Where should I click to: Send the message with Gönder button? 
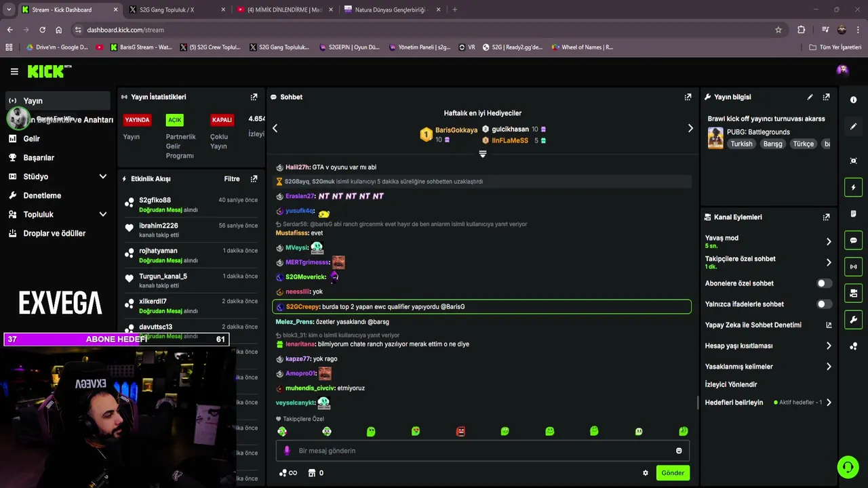pos(673,473)
